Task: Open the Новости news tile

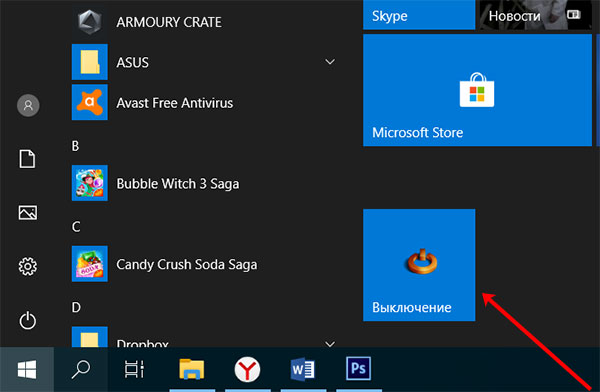Action: pyautogui.click(x=535, y=15)
